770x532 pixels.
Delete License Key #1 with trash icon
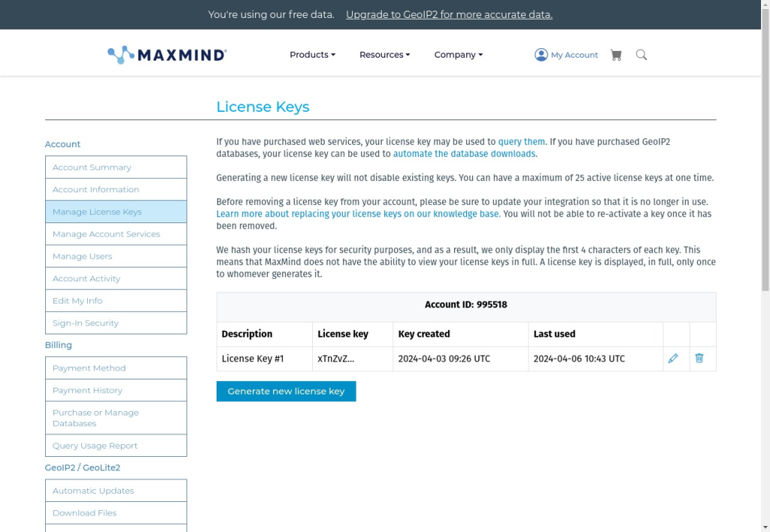click(699, 358)
